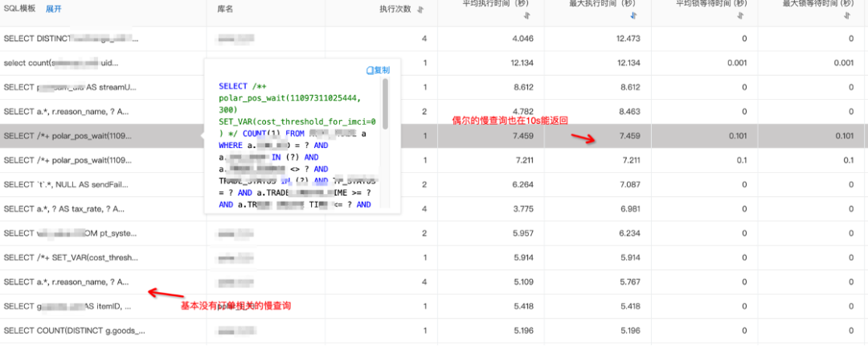Click the 库名 column header

pos(224,9)
